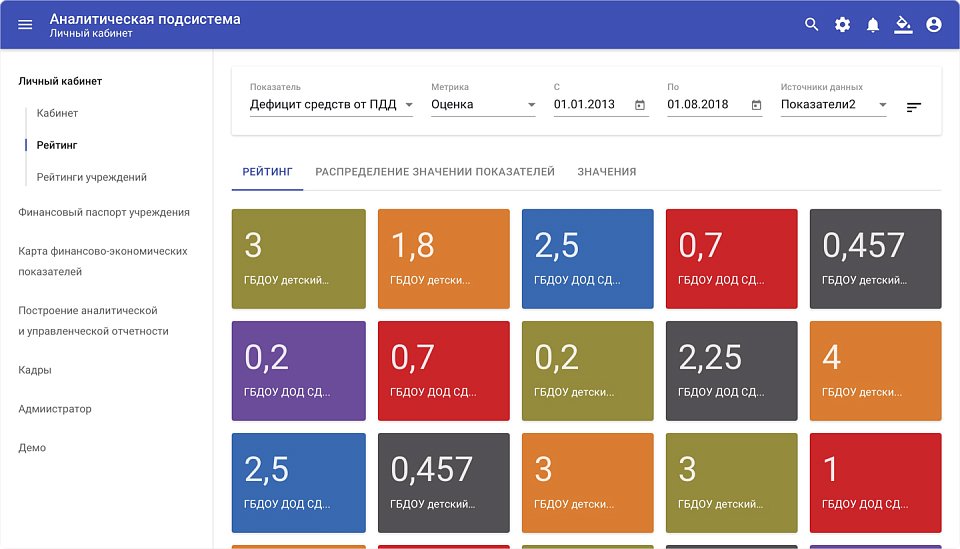Click the filter list sort icon
960x549 pixels.
(914, 107)
